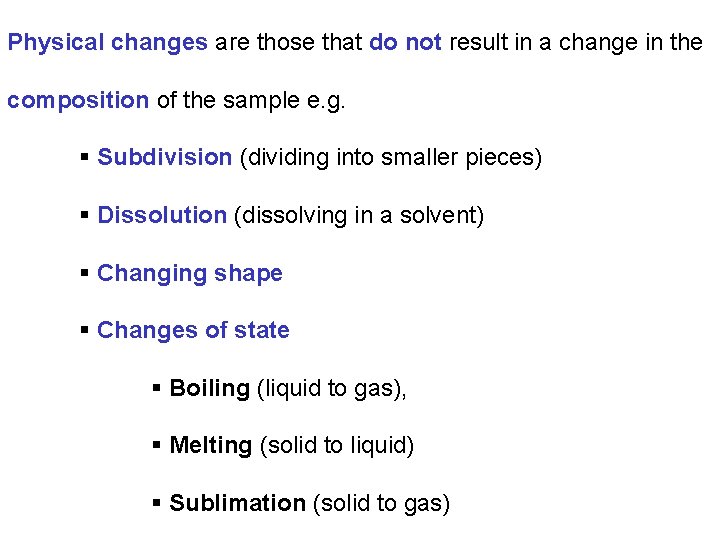Click the square bullet before Changing shape
720x540 pixels.
coord(84,273)
